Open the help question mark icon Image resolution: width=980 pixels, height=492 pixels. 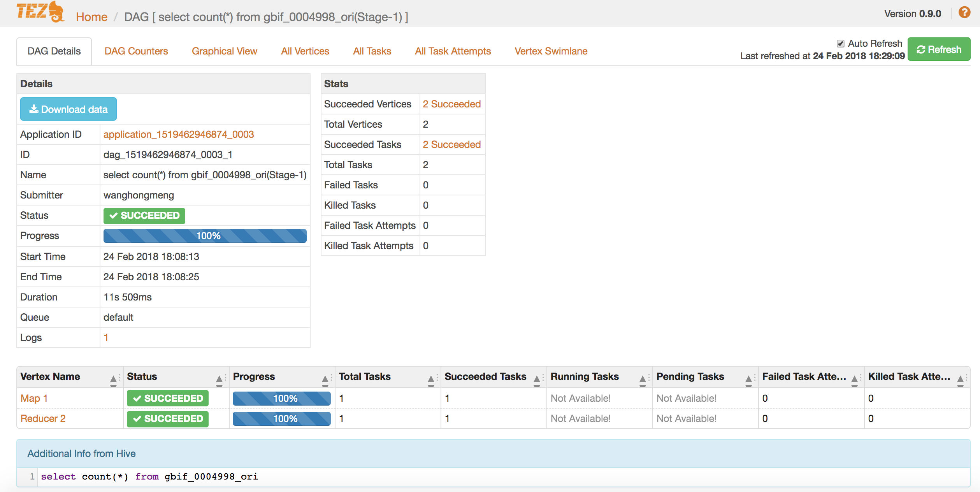[x=964, y=13]
